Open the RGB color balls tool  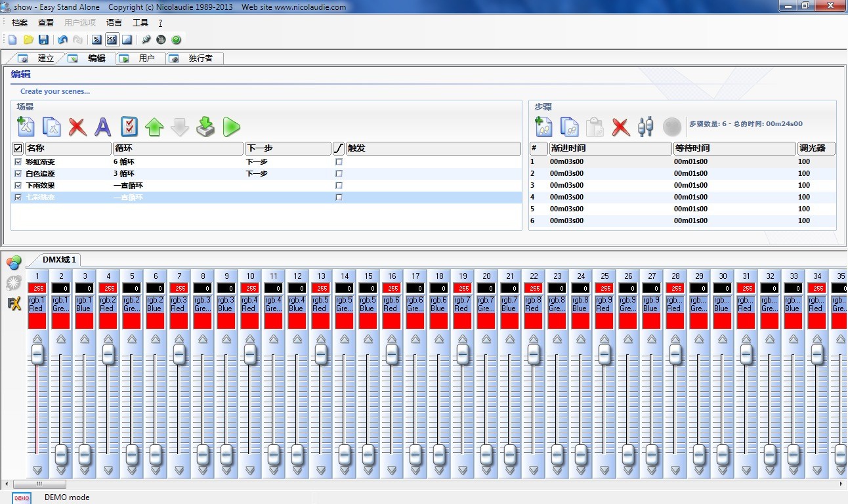tap(14, 263)
